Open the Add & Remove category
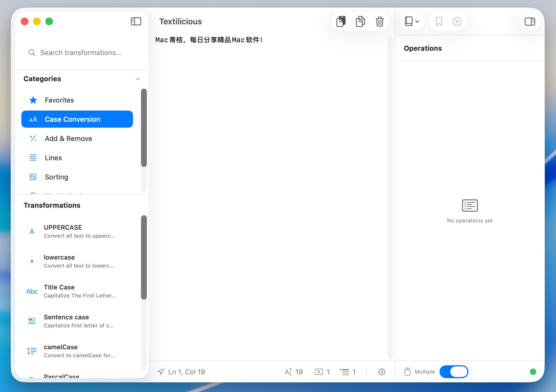Screen dimensions: 556x392 (68, 139)
